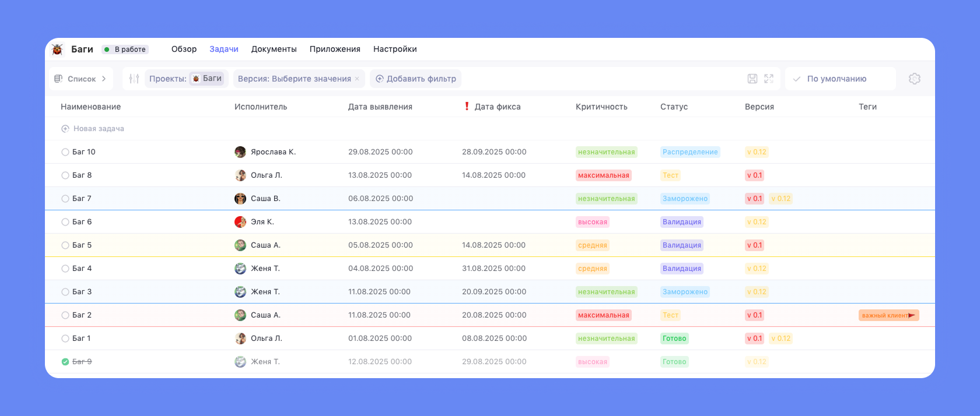980x416 pixels.
Task: Click Новая задача to add a task
Action: pos(98,129)
